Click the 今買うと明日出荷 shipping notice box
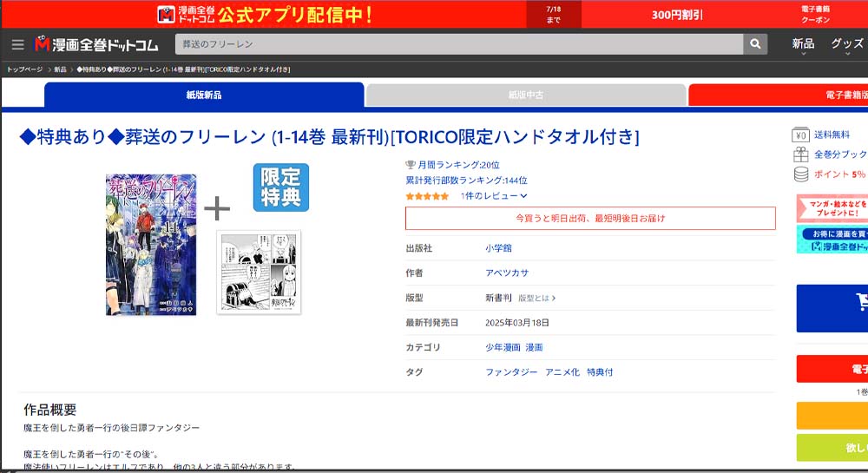868x473 pixels. click(590, 219)
